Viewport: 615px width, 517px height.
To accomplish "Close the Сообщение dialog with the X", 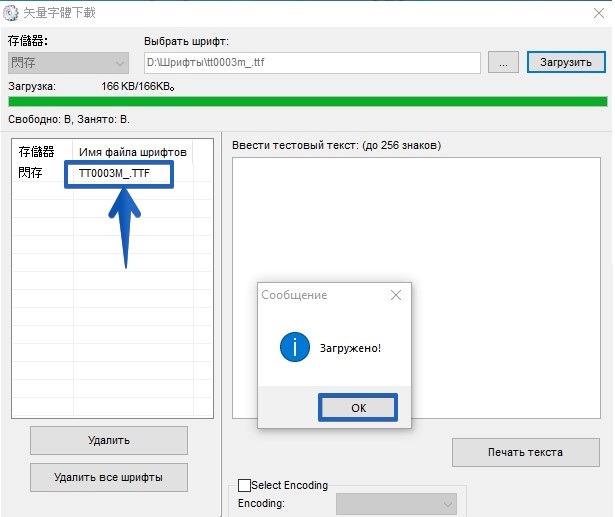I will coord(396,295).
